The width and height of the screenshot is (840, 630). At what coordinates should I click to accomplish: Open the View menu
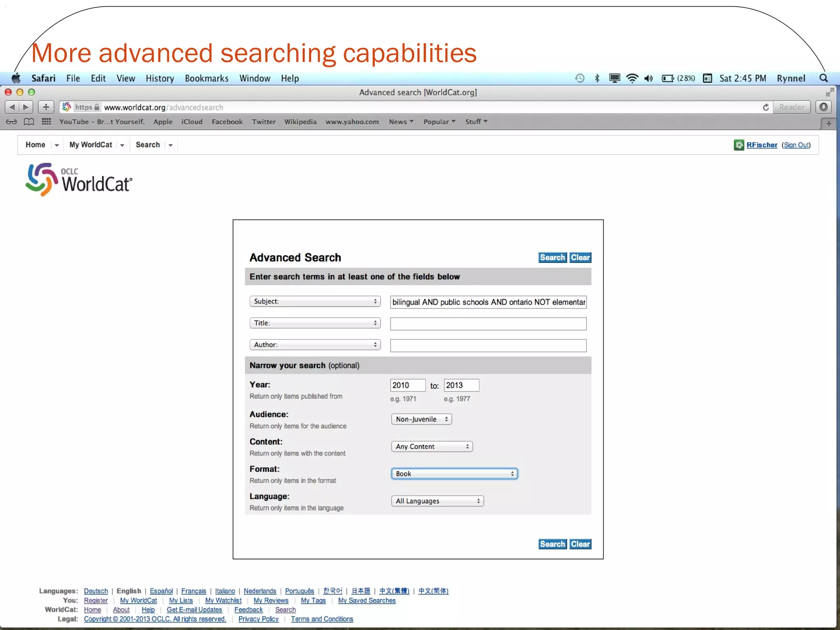click(x=126, y=78)
